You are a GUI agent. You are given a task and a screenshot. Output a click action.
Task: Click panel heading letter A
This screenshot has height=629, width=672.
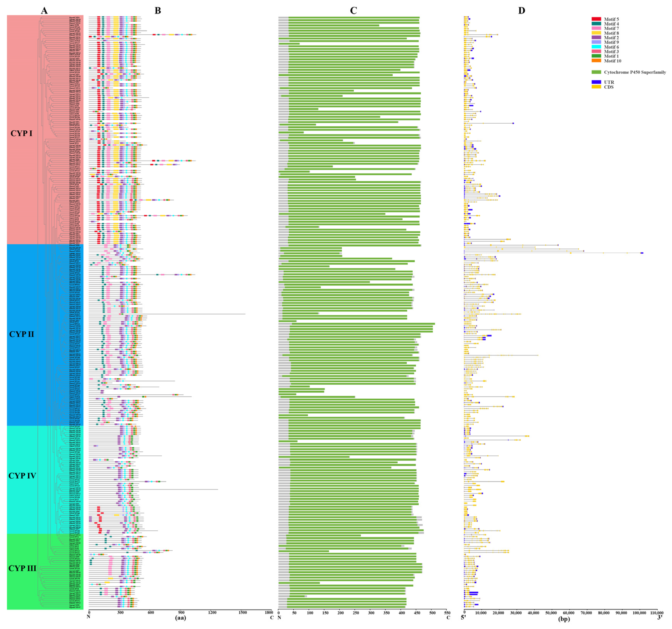[44, 11]
